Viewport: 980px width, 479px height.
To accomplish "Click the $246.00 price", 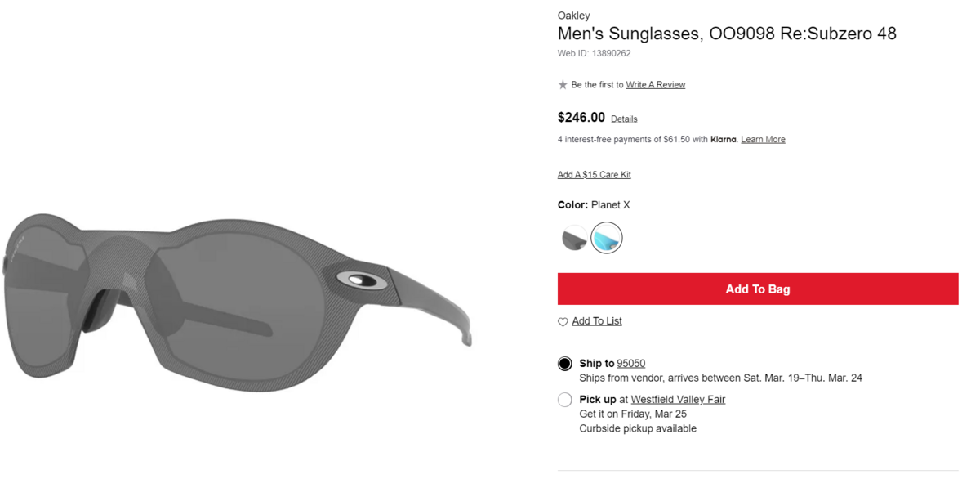I will (581, 118).
